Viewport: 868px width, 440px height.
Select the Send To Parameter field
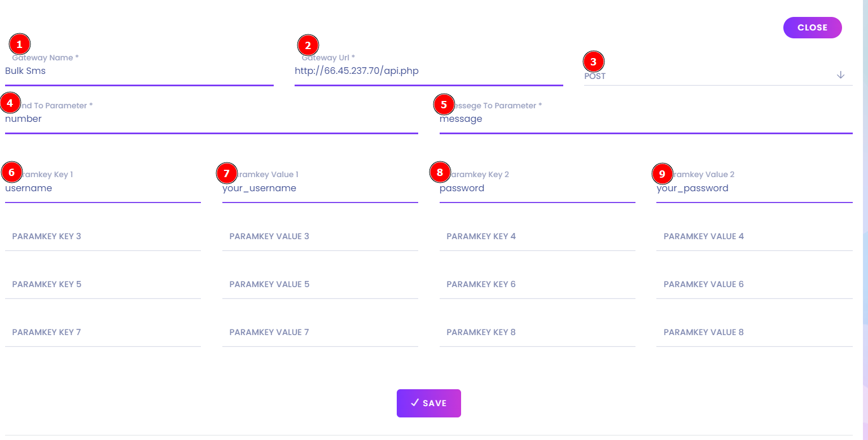coord(212,119)
